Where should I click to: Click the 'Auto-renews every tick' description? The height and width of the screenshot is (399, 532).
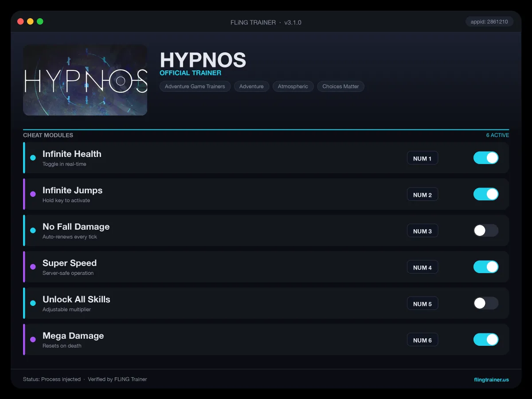click(70, 237)
